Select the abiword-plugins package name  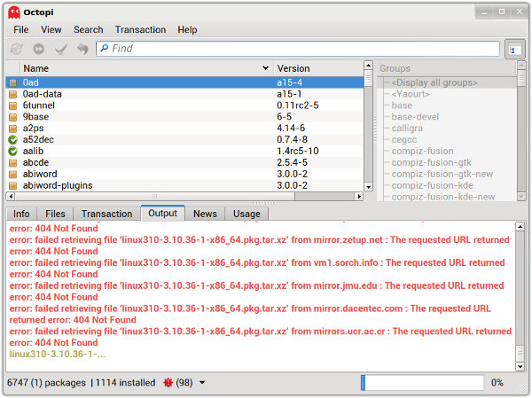[x=58, y=185]
